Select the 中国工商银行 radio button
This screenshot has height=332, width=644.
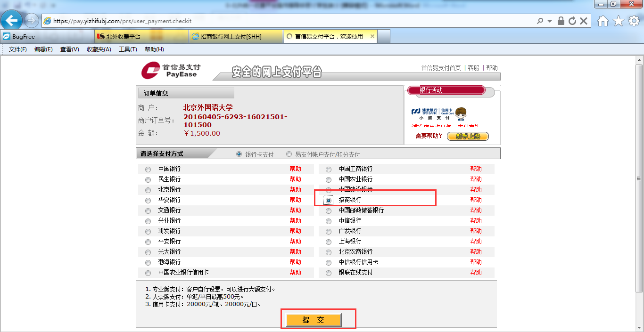coord(329,169)
